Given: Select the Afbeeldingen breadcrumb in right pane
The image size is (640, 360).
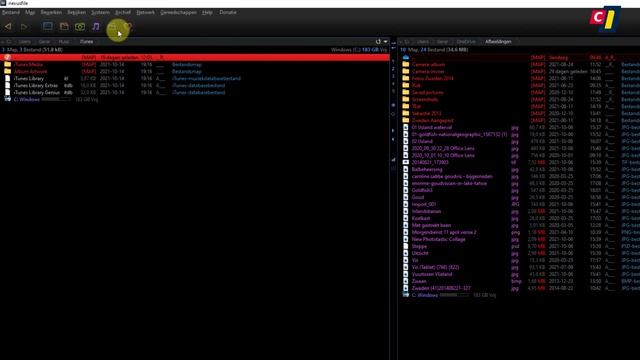Looking at the screenshot, I should point(498,42).
